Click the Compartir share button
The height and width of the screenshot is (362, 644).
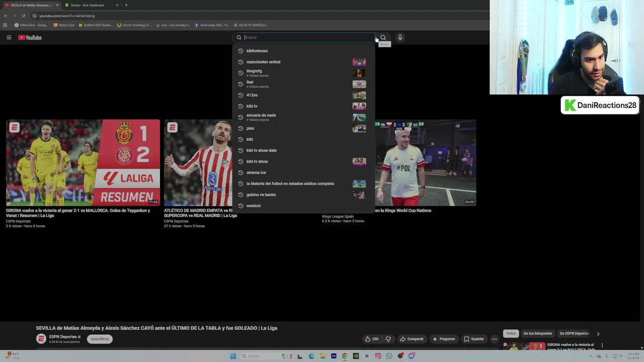coord(412,339)
